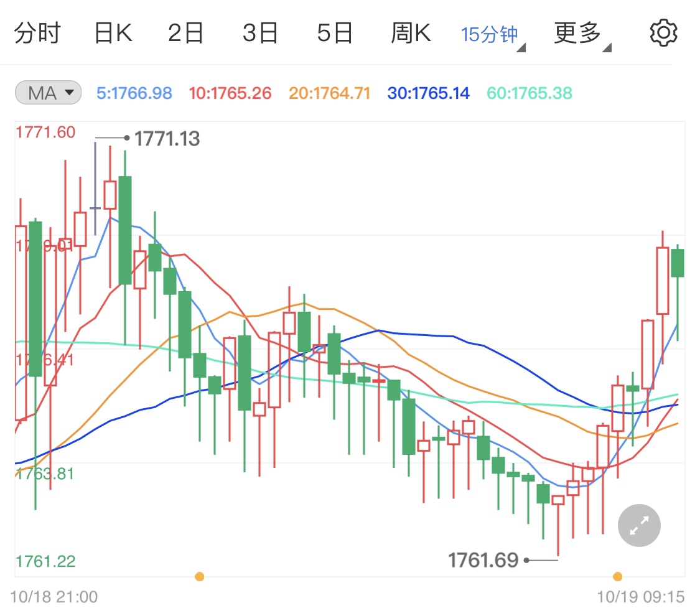Click the left orange timeline dot
The image size is (700, 616).
click(200, 577)
